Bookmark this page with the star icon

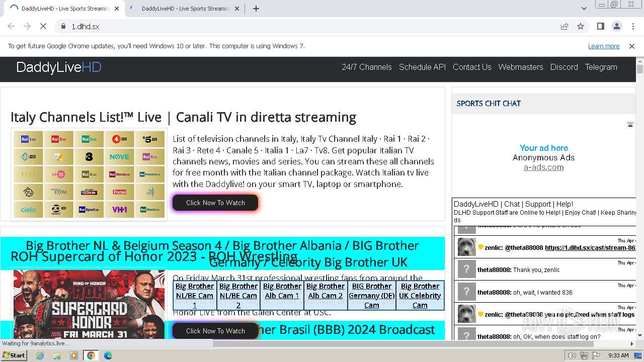pyautogui.click(x=581, y=26)
